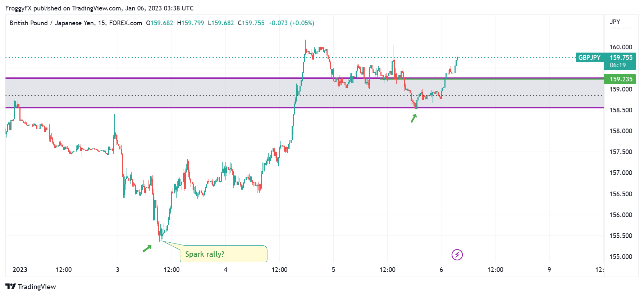Click the JPY currency label

(615, 22)
